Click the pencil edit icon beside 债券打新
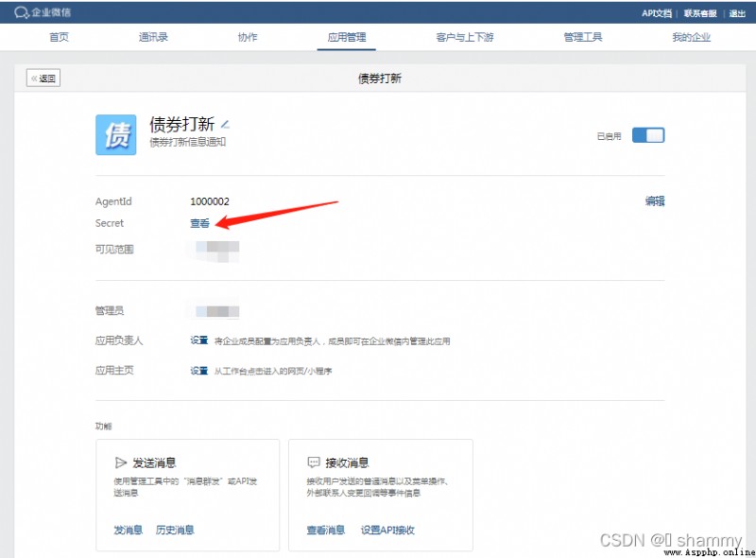This screenshot has width=756, height=558. click(225, 125)
